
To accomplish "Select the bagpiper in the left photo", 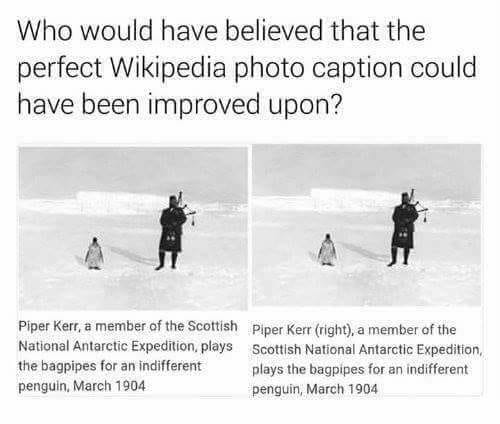I will tap(175, 231).
